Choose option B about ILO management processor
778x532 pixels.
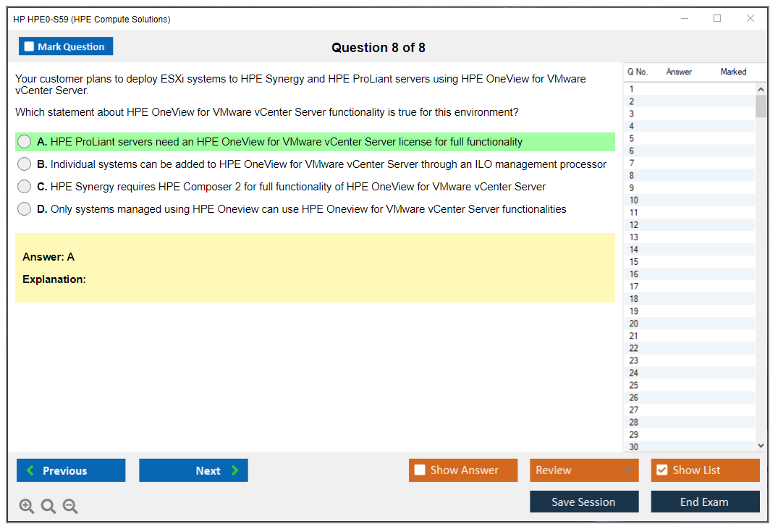tap(25, 164)
